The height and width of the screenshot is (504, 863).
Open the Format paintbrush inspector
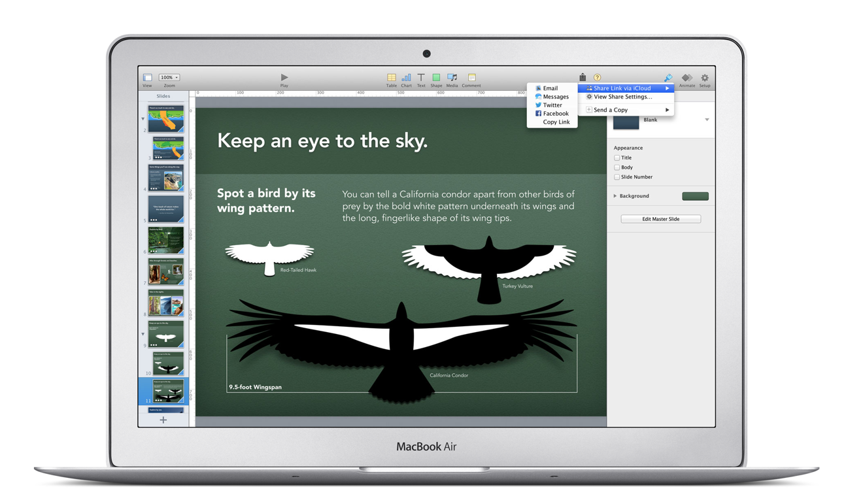coord(668,78)
